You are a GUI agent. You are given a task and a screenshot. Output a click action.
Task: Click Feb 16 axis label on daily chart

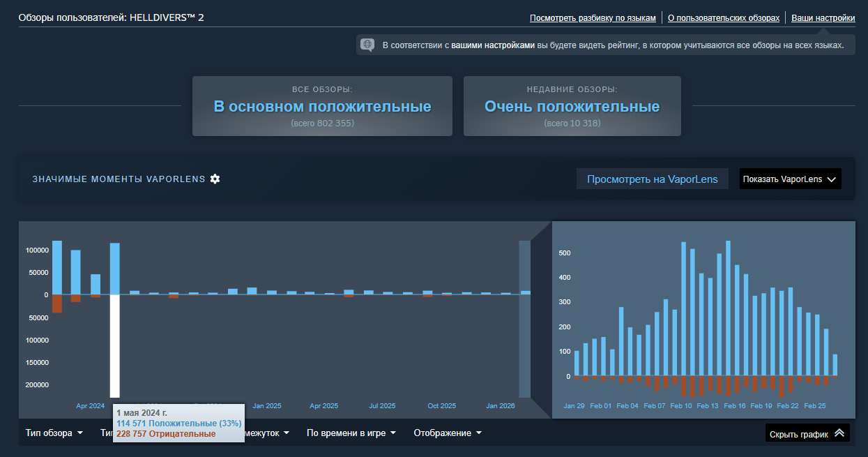pos(735,405)
